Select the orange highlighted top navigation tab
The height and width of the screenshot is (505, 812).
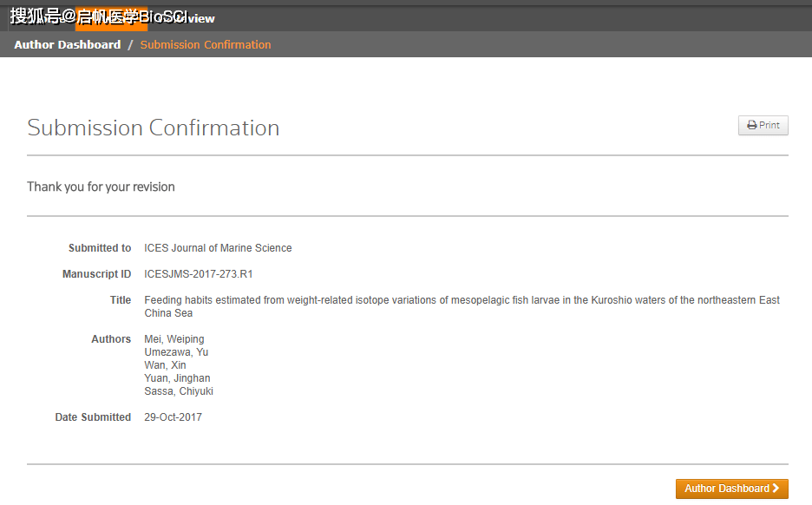click(110, 18)
